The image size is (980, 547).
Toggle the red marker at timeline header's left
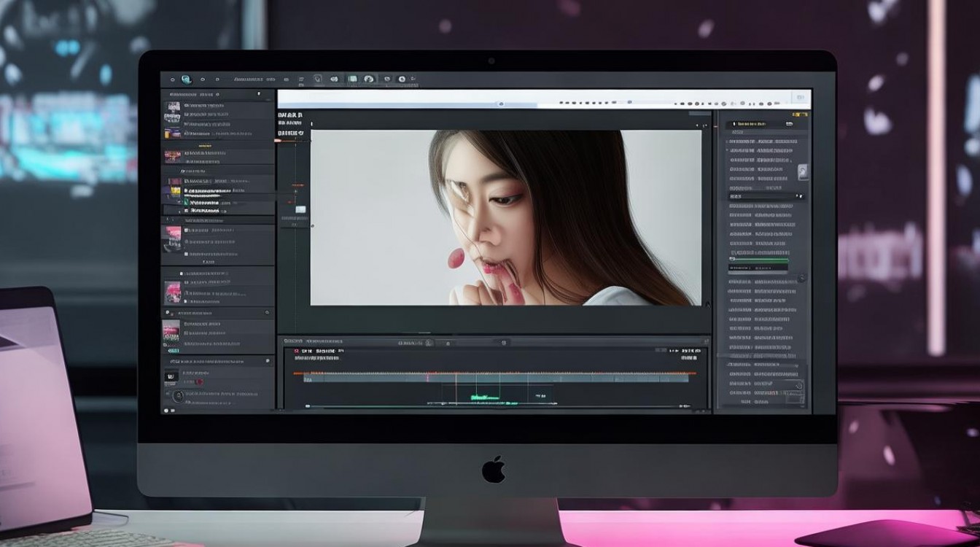click(x=296, y=351)
